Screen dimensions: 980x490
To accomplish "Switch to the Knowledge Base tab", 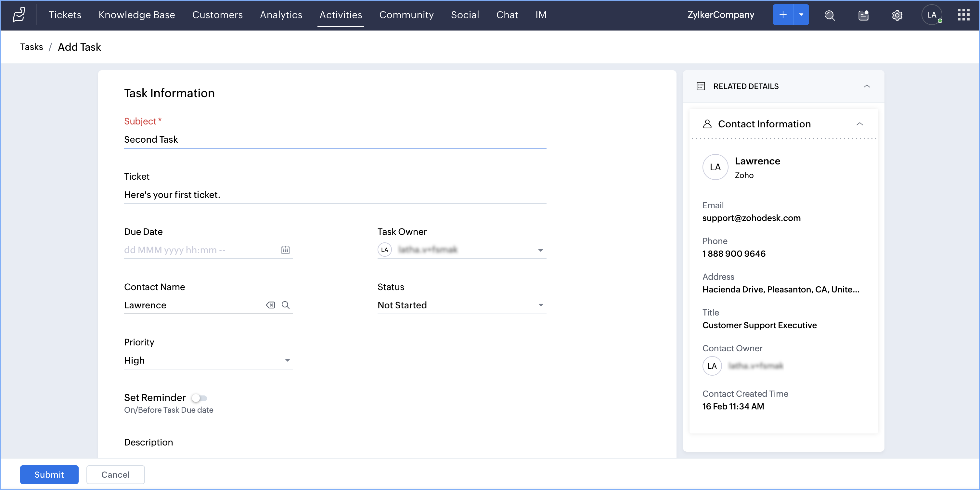I will 136,15.
